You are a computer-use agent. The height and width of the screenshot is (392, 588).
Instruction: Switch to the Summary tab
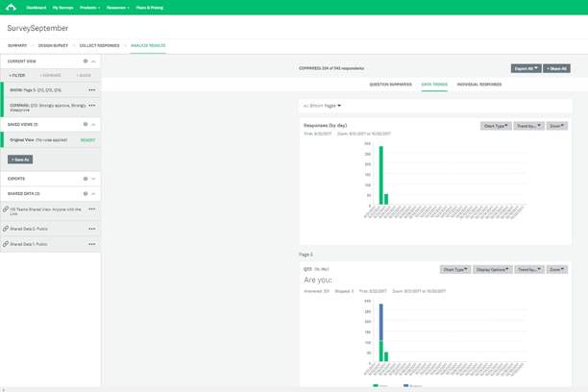[x=17, y=45]
